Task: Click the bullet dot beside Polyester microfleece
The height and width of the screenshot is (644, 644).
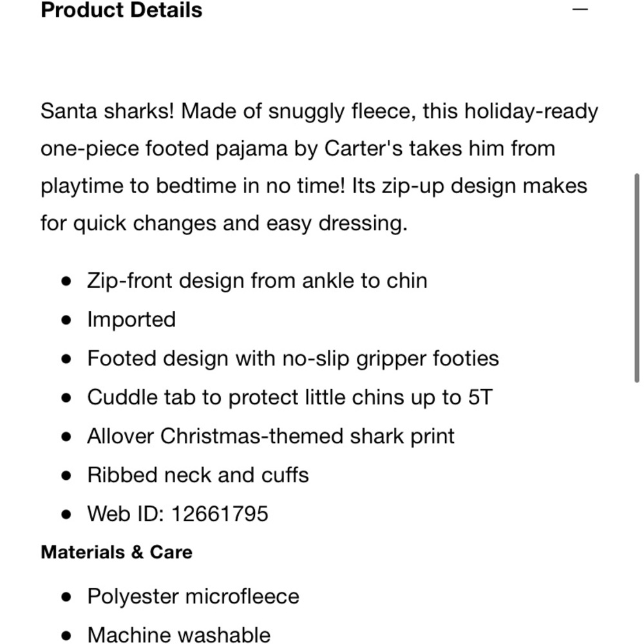Action: 66,597
